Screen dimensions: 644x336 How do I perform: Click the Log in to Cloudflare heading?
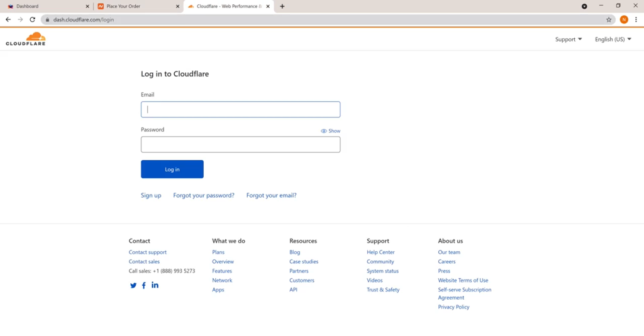tap(175, 74)
